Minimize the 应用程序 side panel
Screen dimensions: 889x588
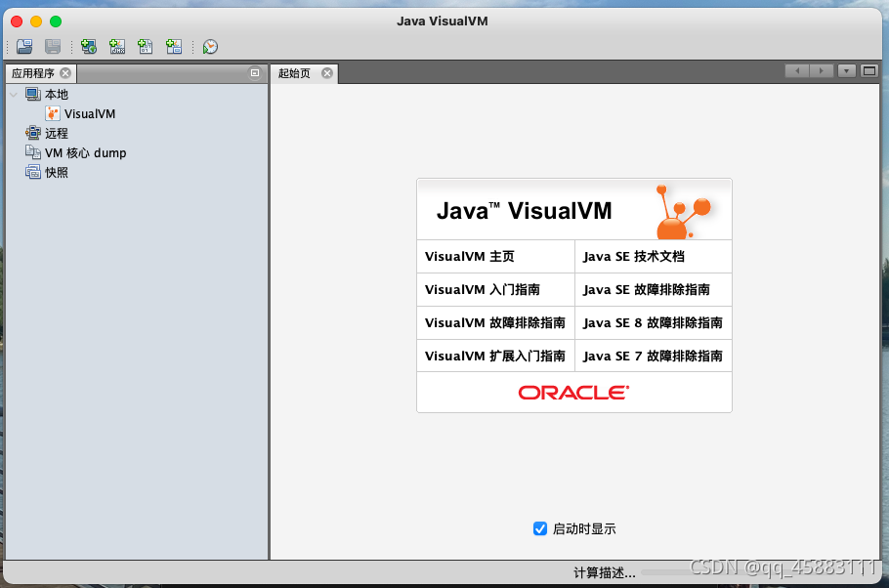255,72
